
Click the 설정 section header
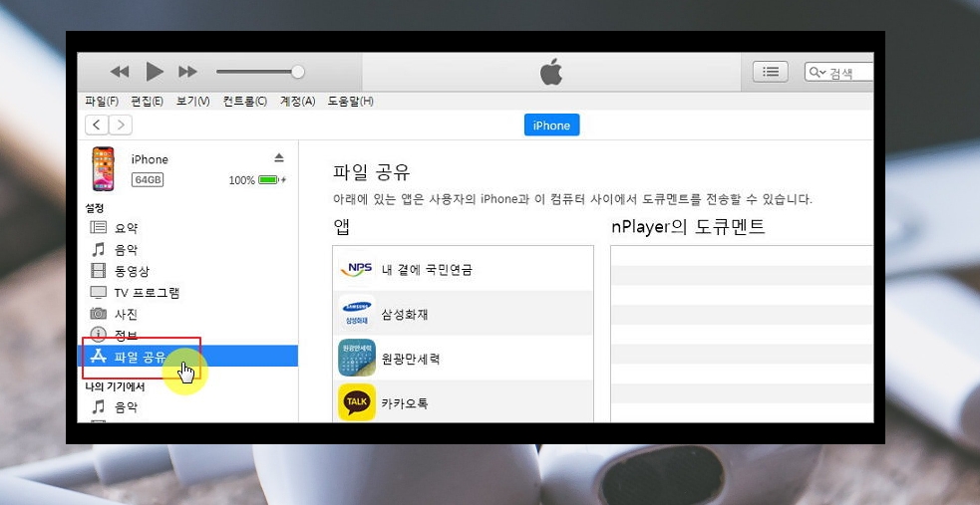(95, 208)
